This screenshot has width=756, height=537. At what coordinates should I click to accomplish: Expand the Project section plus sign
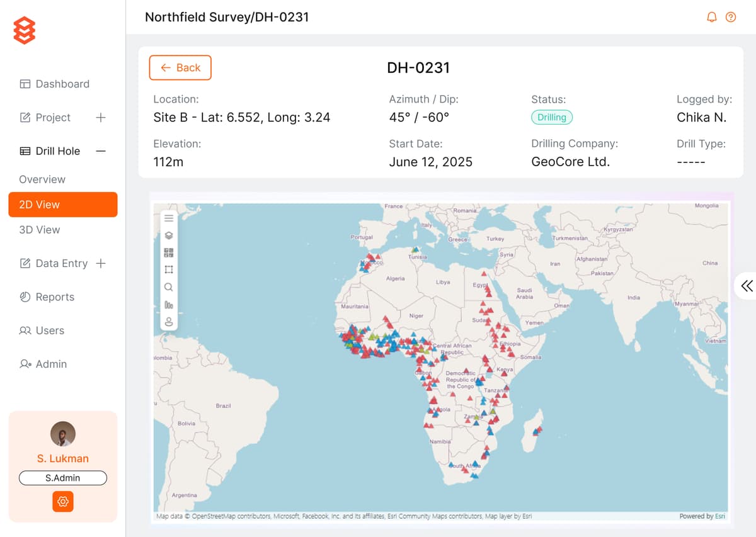(100, 118)
